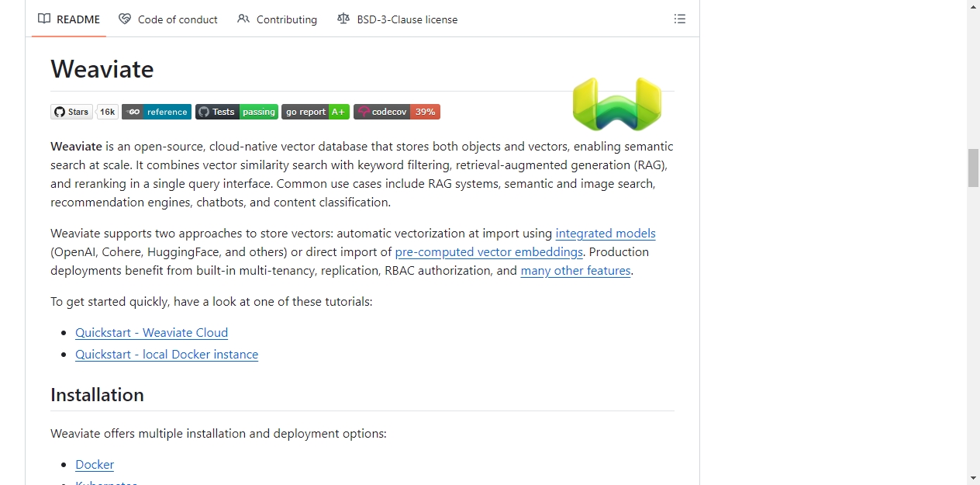
Task: Open the go report A+ badge
Action: tap(316, 112)
